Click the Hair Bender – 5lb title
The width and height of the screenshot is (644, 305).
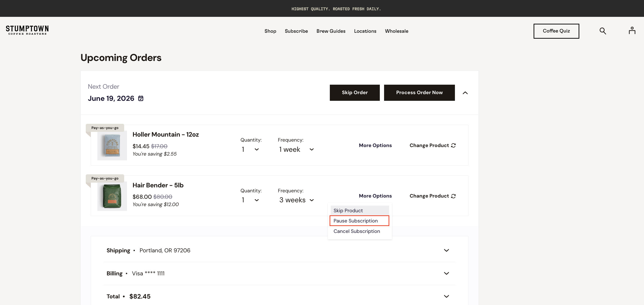point(158,185)
